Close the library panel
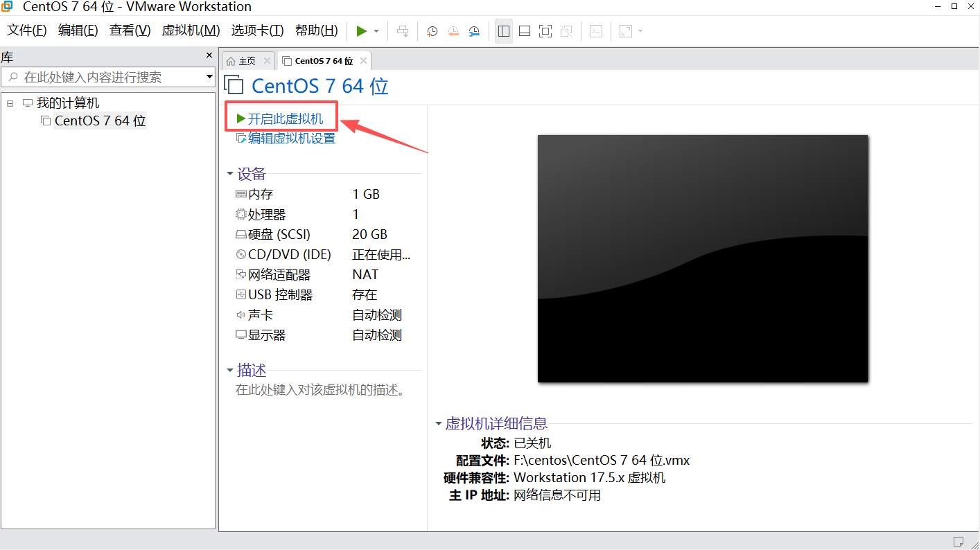This screenshot has height=550, width=980. tap(209, 55)
